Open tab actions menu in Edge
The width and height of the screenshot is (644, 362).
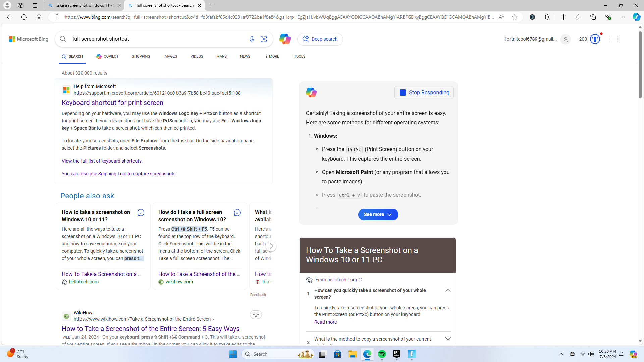coord(35,5)
